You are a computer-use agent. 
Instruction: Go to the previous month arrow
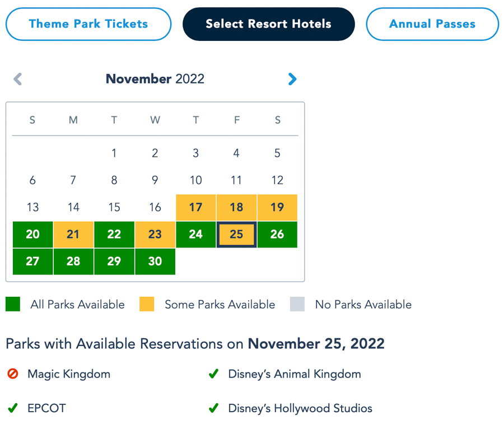click(x=17, y=80)
